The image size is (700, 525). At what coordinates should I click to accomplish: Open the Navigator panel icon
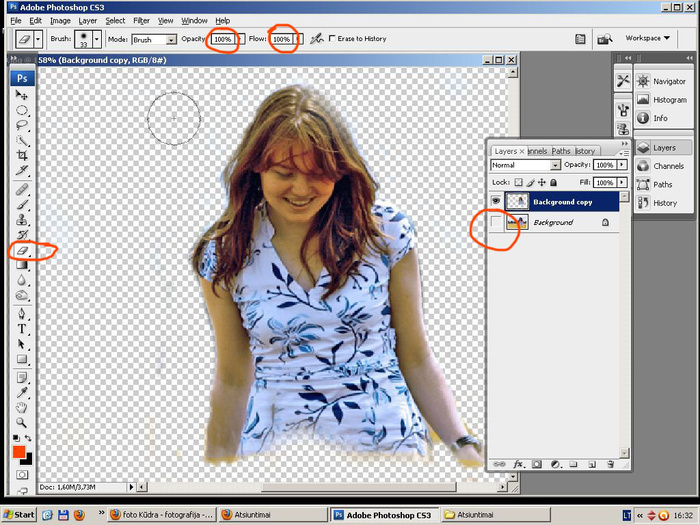click(644, 81)
